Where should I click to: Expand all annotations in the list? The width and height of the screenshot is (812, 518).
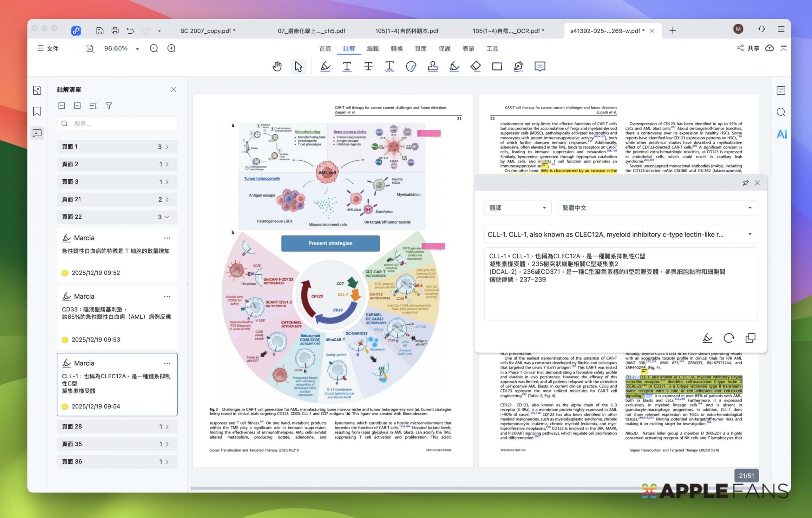pyautogui.click(x=62, y=106)
